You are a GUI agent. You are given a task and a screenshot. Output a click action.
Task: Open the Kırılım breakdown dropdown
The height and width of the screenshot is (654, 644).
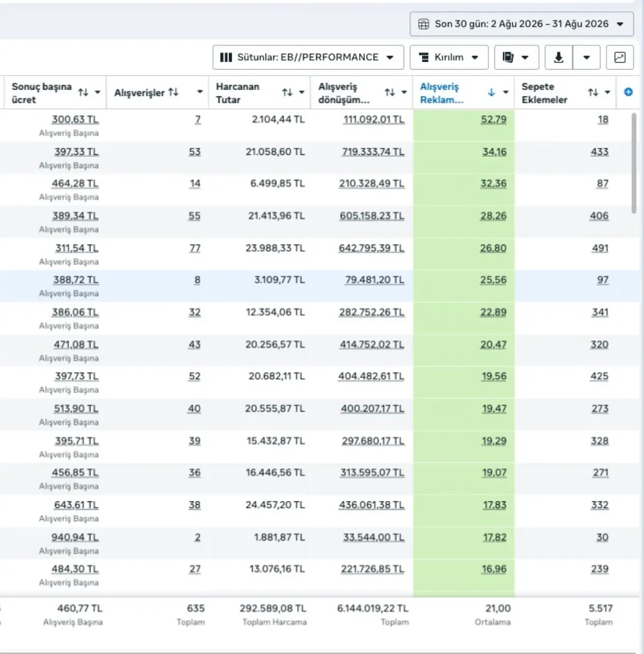click(x=449, y=57)
